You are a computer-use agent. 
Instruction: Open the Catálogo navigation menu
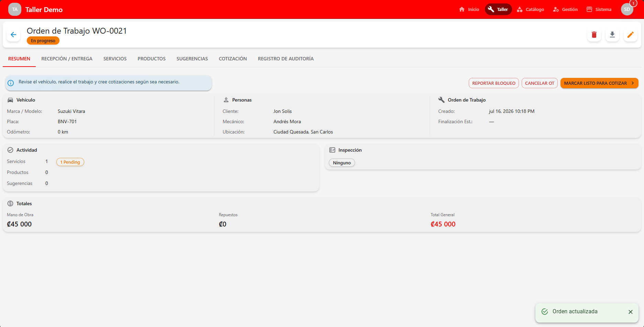(531, 9)
